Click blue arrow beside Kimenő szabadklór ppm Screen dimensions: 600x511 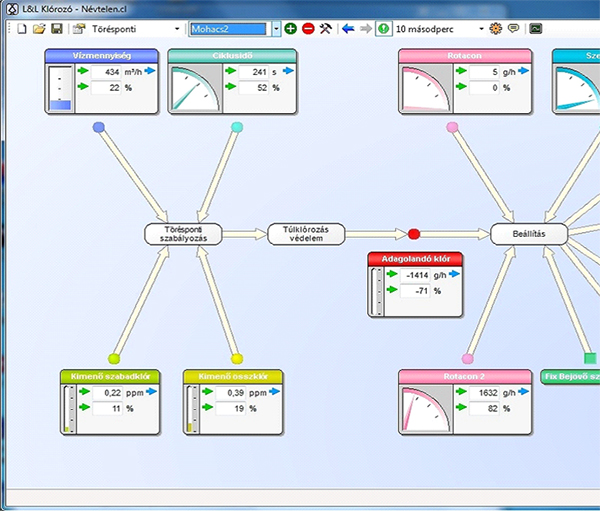click(x=152, y=392)
